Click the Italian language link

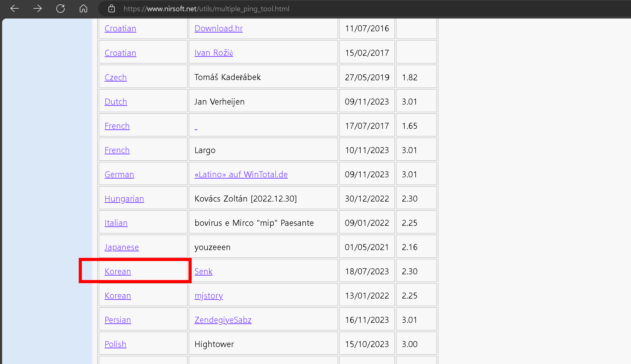pos(116,223)
